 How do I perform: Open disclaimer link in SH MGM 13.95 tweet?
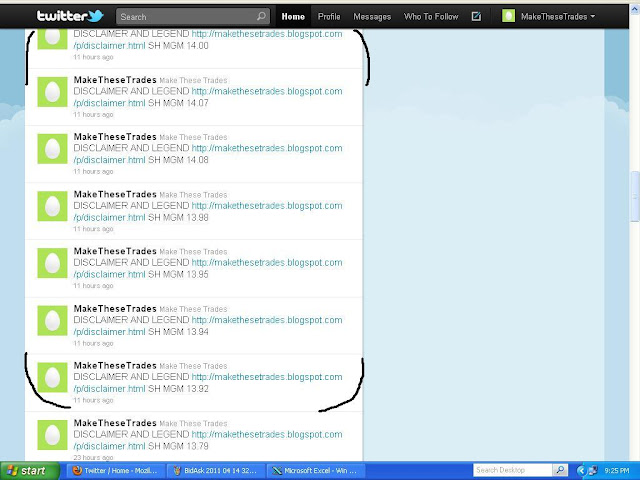[x=267, y=262]
